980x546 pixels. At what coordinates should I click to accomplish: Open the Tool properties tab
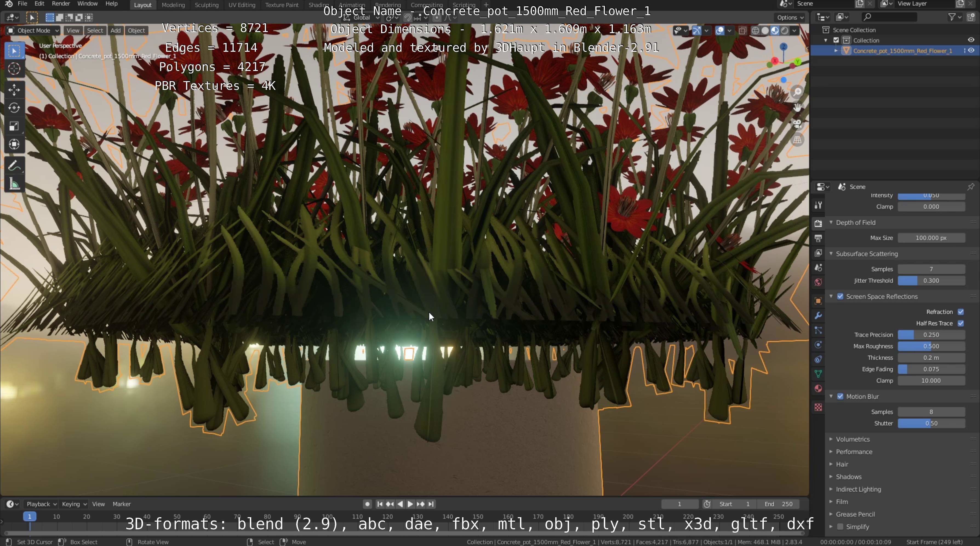(818, 205)
